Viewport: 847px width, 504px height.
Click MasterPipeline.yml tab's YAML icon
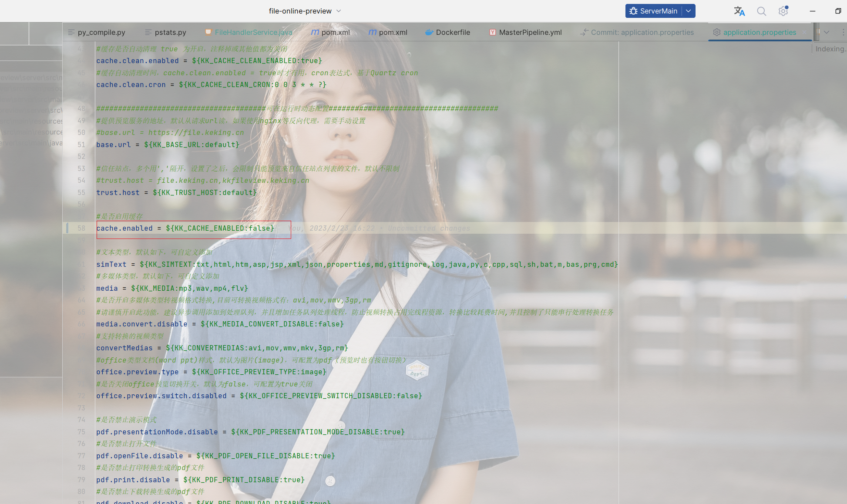point(492,32)
